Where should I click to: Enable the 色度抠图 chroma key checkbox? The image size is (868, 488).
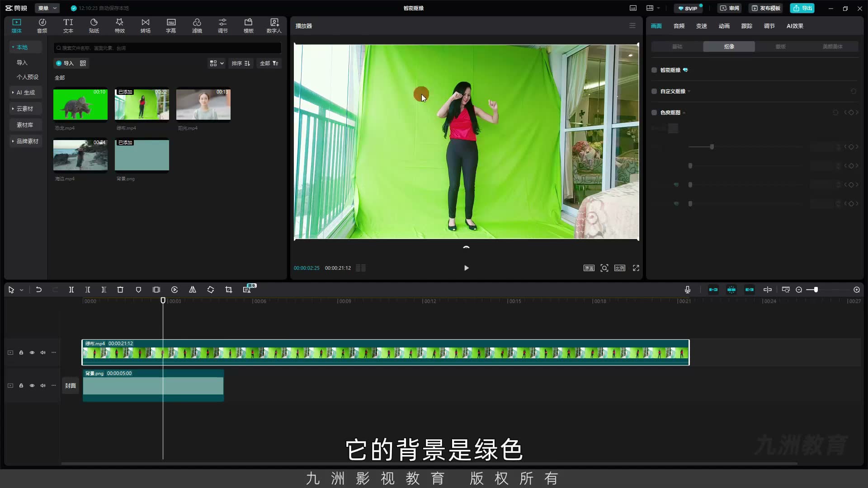pos(654,113)
